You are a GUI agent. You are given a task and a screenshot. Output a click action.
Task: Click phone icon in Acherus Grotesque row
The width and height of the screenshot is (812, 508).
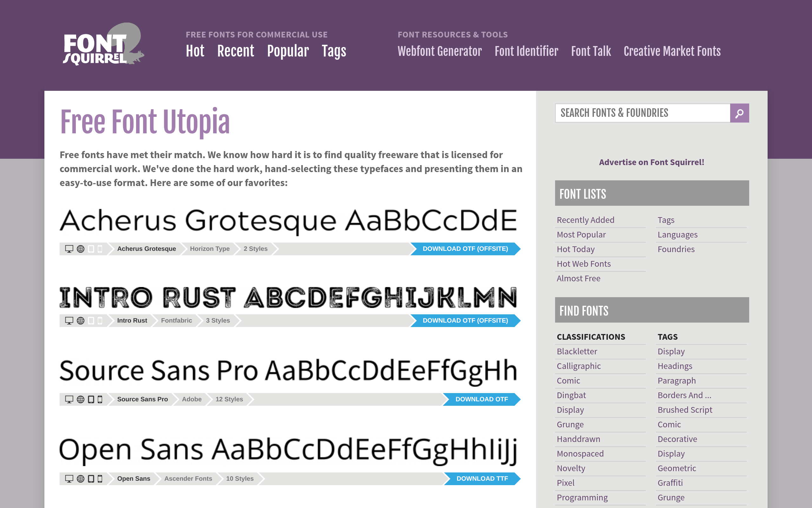point(100,249)
